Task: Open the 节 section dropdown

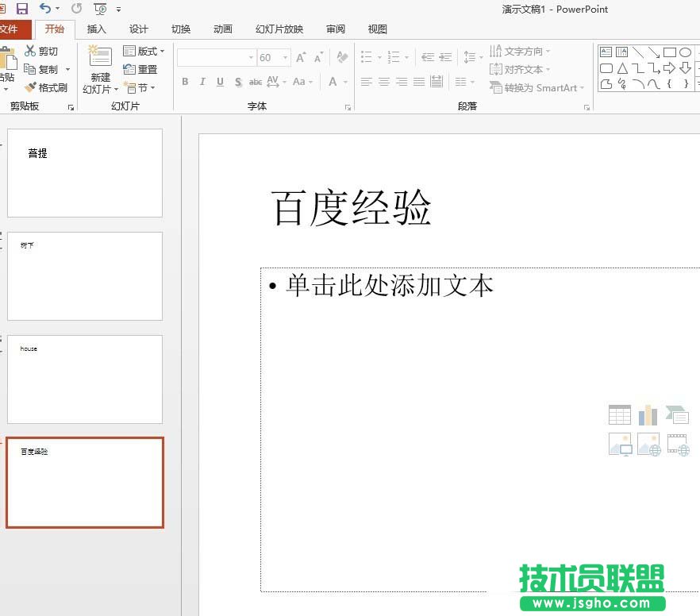Action: point(140,87)
